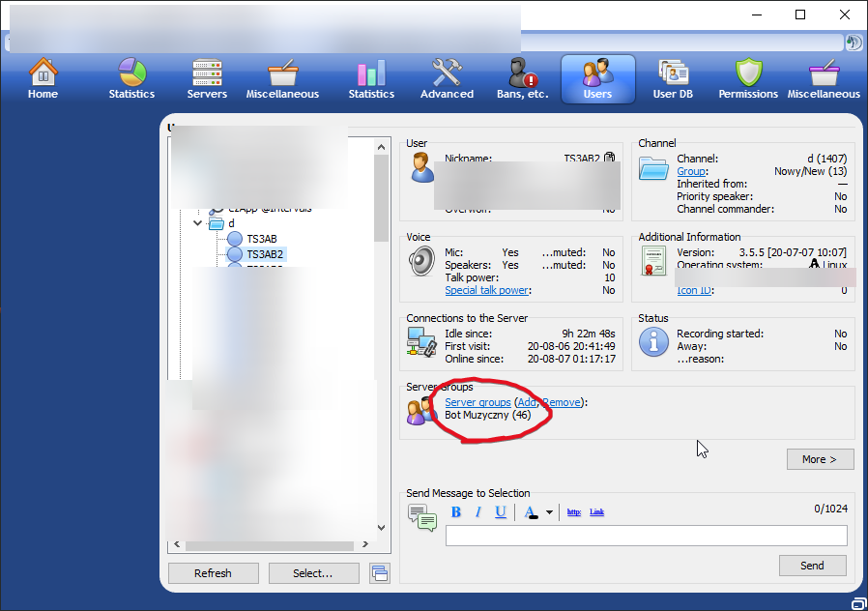Click the More > button
868x611 pixels.
pyautogui.click(x=820, y=459)
